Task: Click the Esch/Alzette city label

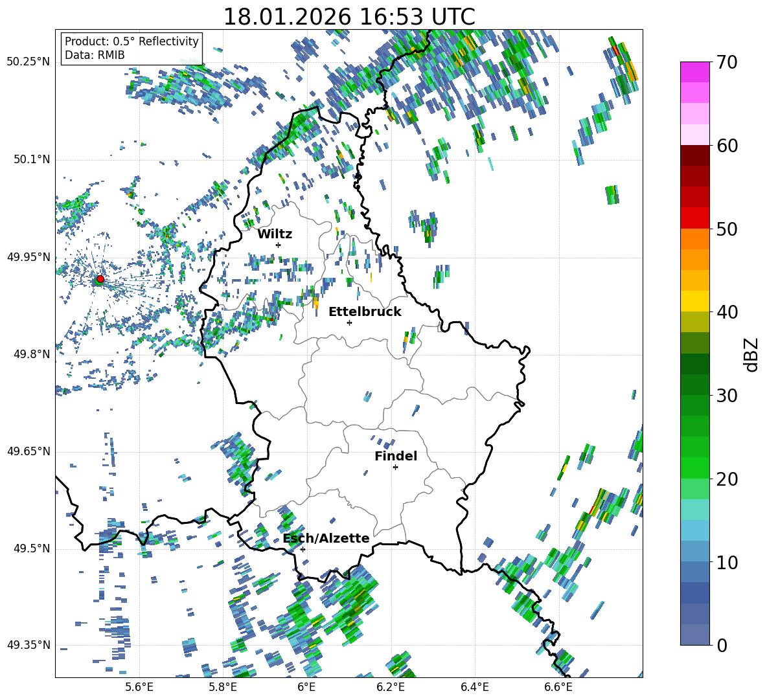Action: click(326, 538)
